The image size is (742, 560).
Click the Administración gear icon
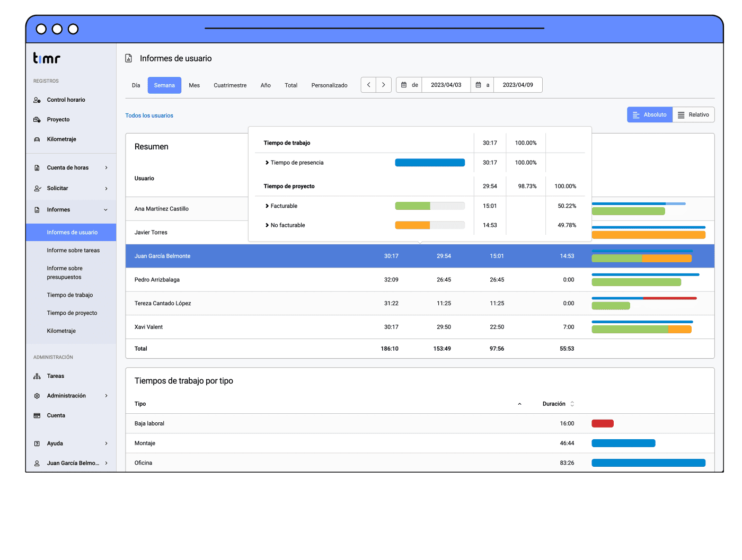(37, 396)
